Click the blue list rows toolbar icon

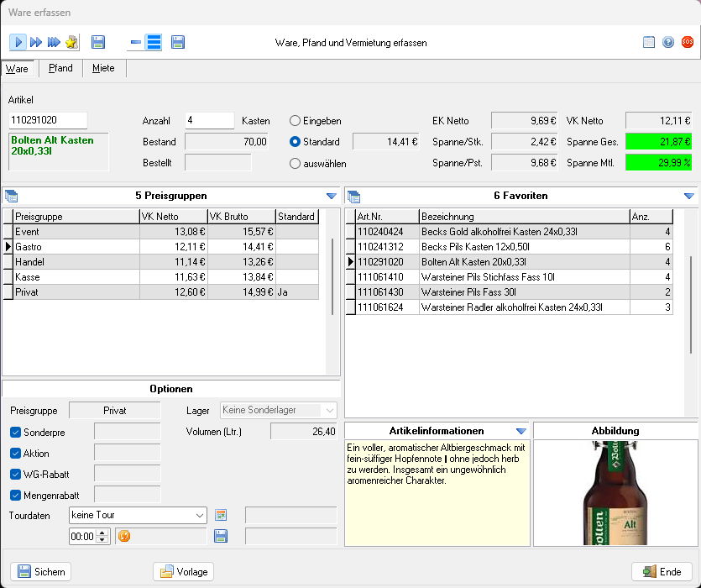pos(154,43)
